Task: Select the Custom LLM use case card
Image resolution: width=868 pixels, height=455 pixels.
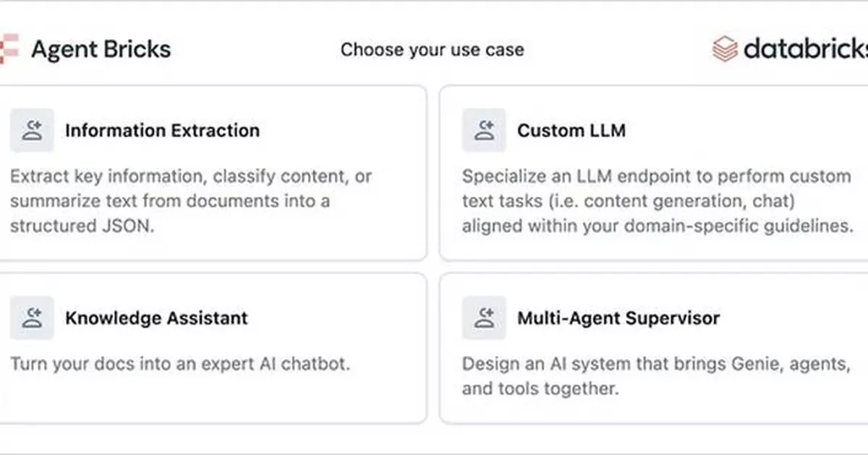Action: (651, 170)
